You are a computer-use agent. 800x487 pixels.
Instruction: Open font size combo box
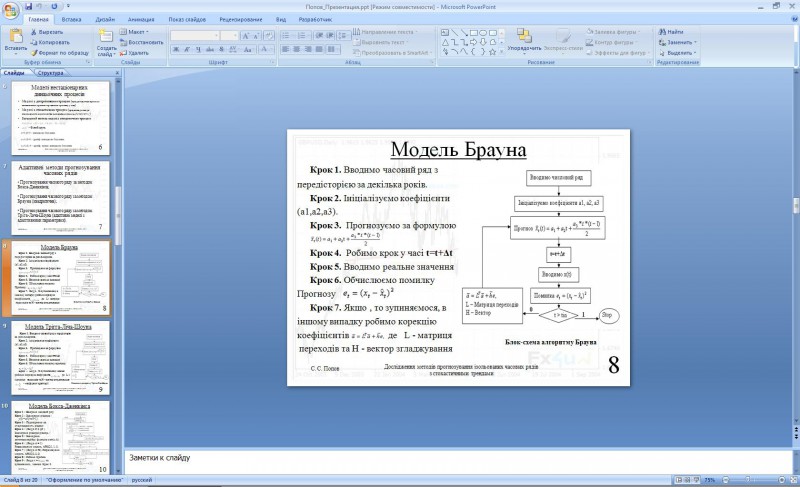[229, 36]
